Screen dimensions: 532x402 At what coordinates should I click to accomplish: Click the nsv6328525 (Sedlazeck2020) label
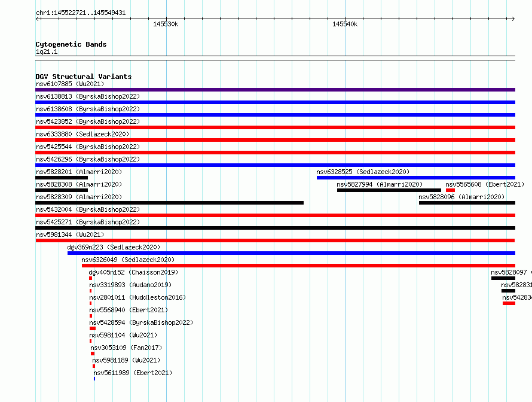point(363,172)
